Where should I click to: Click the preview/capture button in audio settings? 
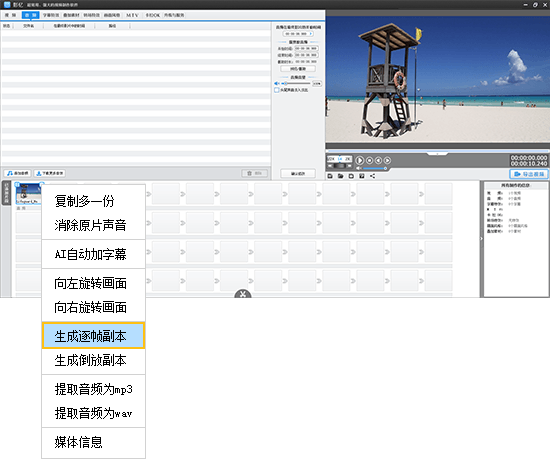(x=298, y=69)
